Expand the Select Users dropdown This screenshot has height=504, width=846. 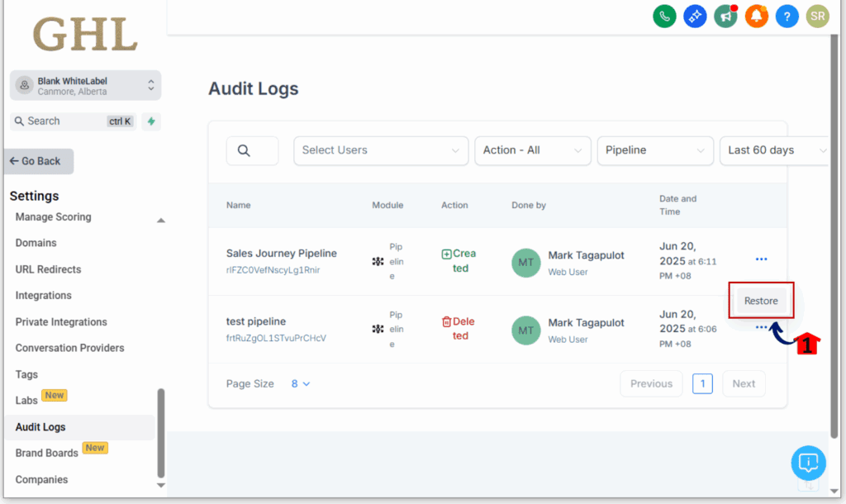click(x=380, y=150)
